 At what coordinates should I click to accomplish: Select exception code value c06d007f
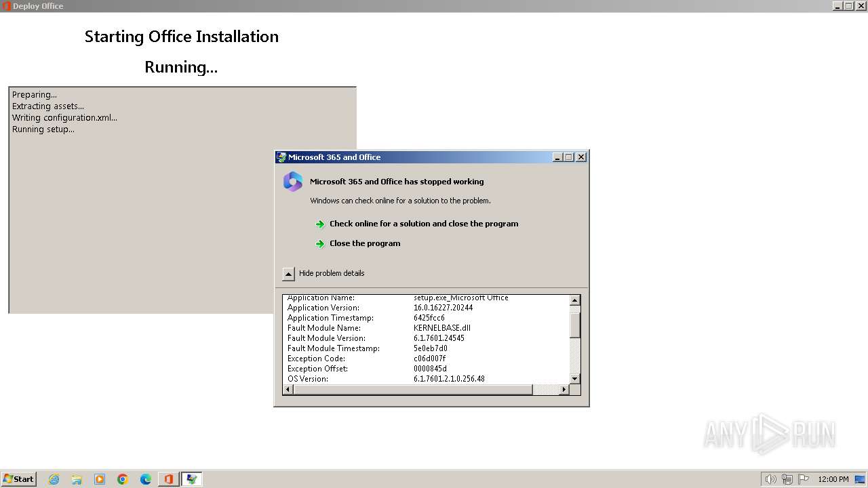tap(430, 359)
